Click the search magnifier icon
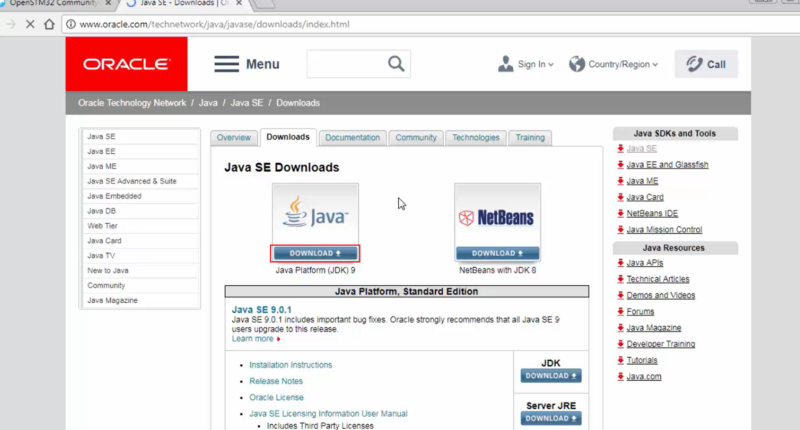The image size is (800, 430). [396, 64]
